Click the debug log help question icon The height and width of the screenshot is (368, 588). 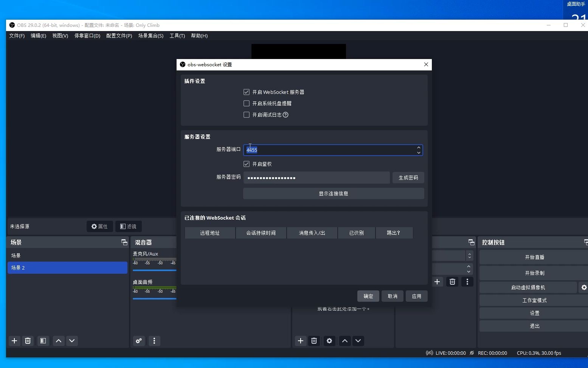coord(285,115)
